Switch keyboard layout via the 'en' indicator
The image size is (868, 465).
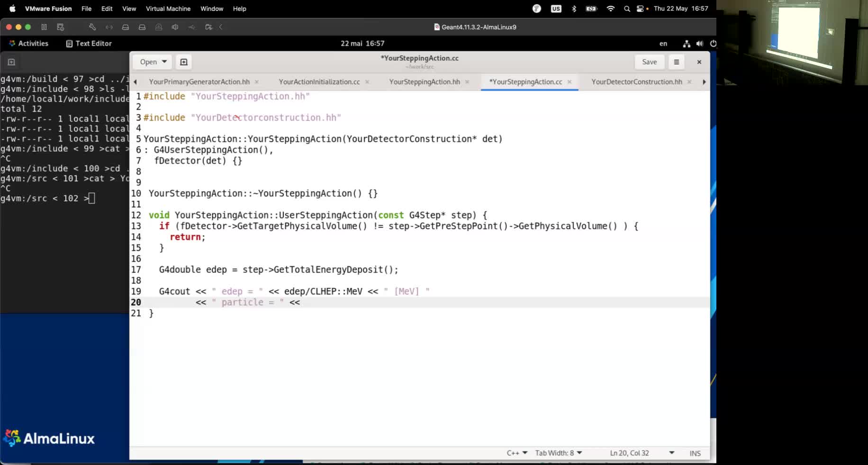coord(663,44)
